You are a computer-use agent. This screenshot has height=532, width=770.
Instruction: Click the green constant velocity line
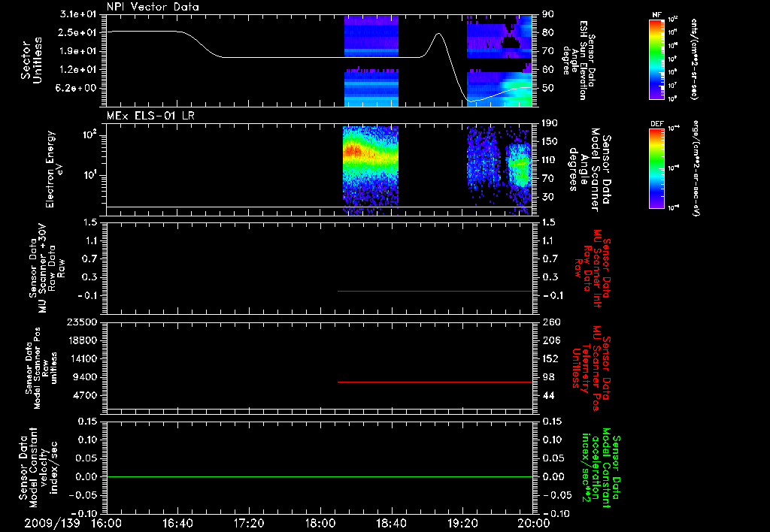[319, 476]
